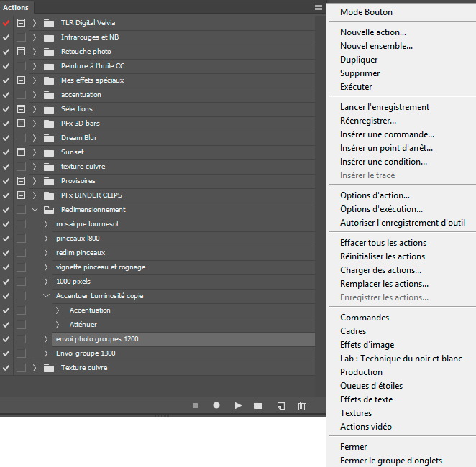Select Effets d'image preset entry

pos(367,345)
